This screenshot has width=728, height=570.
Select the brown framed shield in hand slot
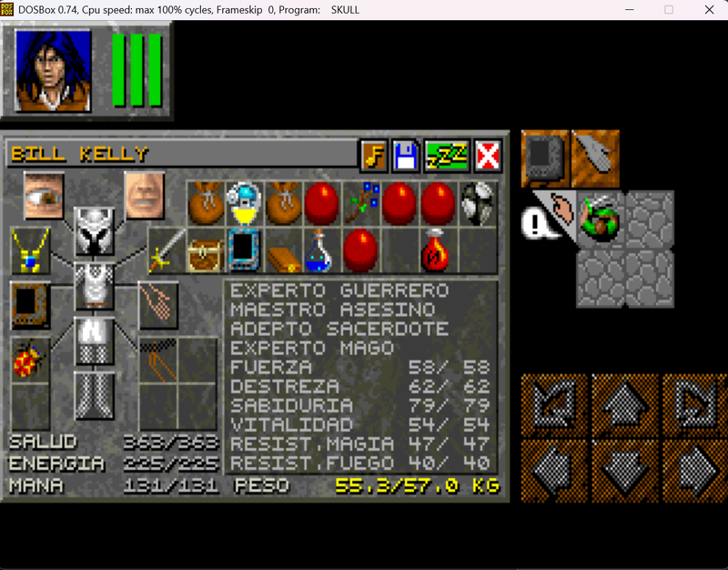(30, 305)
